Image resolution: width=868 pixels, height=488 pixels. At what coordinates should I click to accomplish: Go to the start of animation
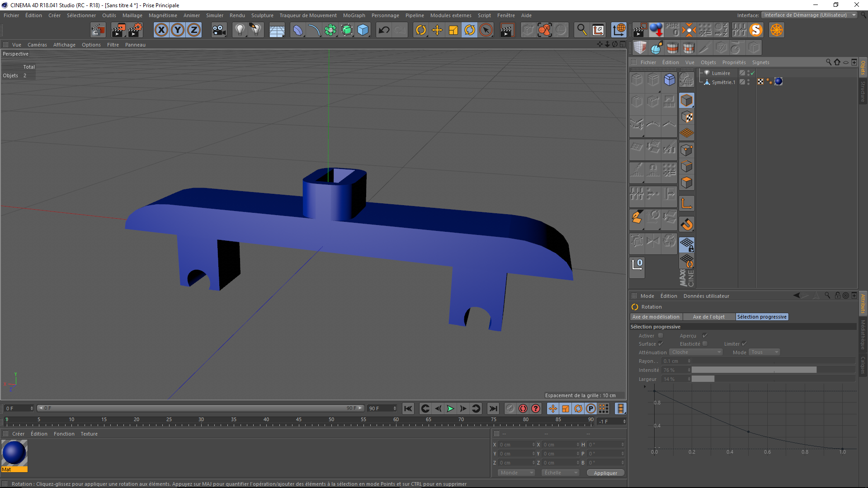click(408, 408)
